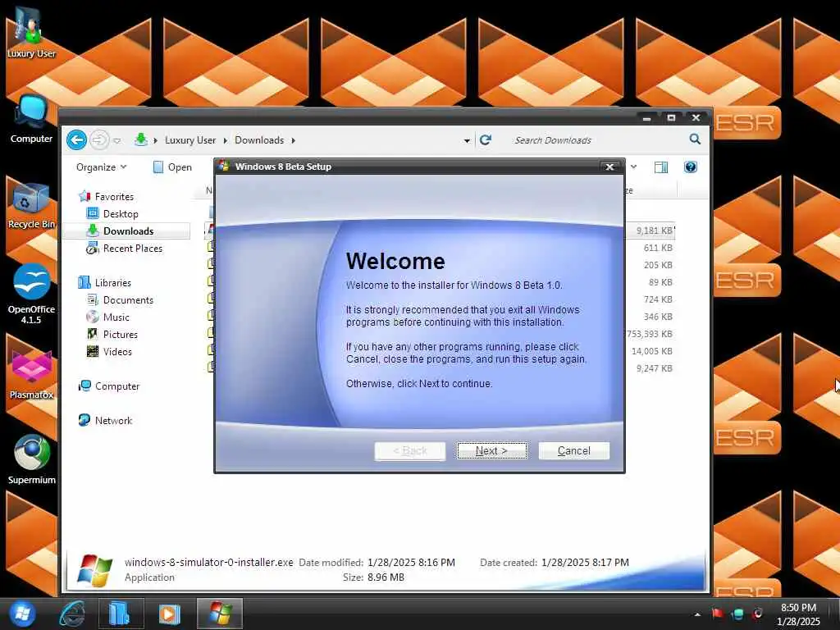Click the 14,005 KB size cell
The width and height of the screenshot is (840, 630).
click(652, 351)
